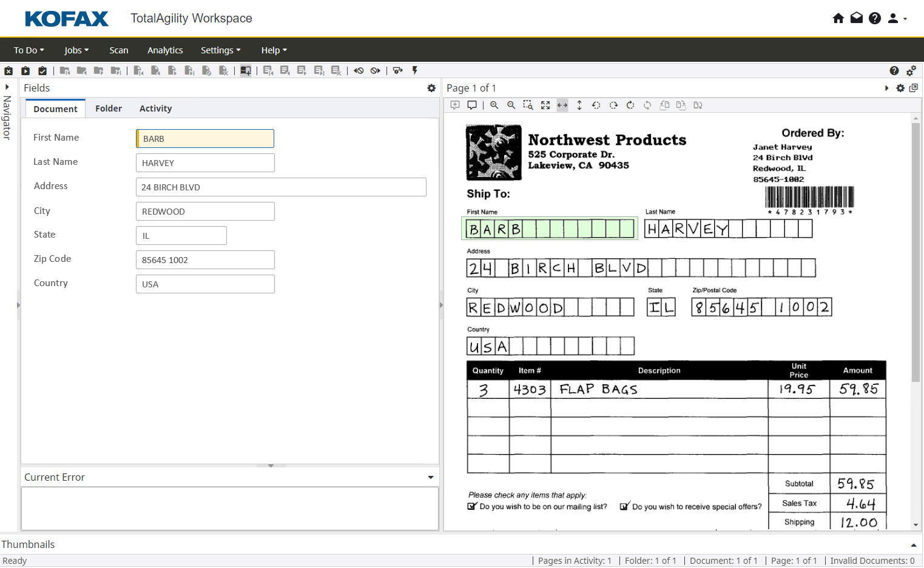The height and width of the screenshot is (568, 924).
Task: Click the Last Name field containing HARVEY
Action: (205, 163)
